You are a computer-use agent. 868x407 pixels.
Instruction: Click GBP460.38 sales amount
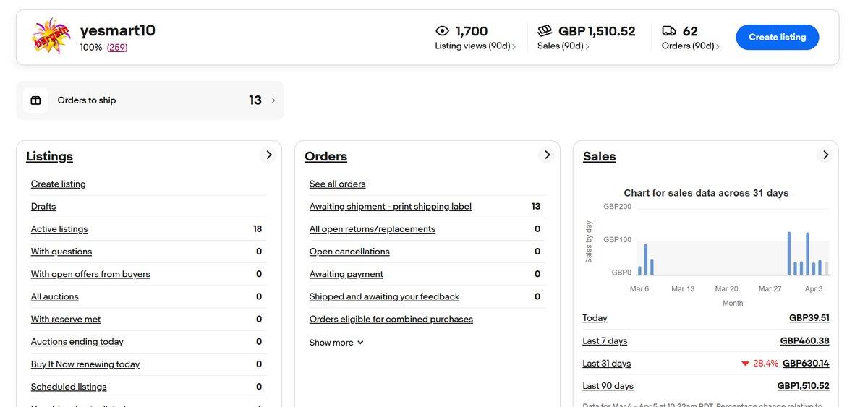click(x=805, y=340)
